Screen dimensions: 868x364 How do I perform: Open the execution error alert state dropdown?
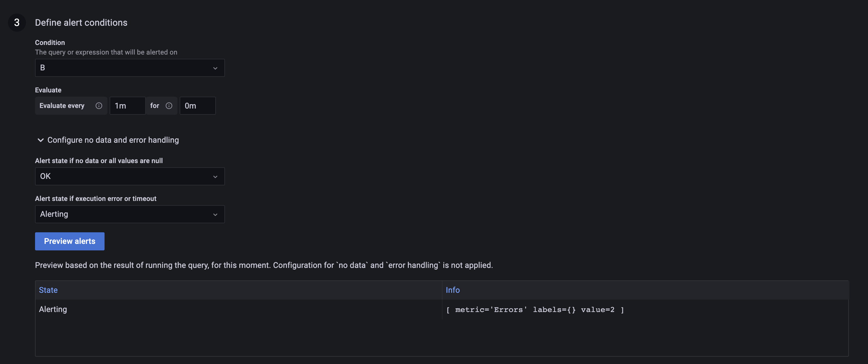[130, 214]
